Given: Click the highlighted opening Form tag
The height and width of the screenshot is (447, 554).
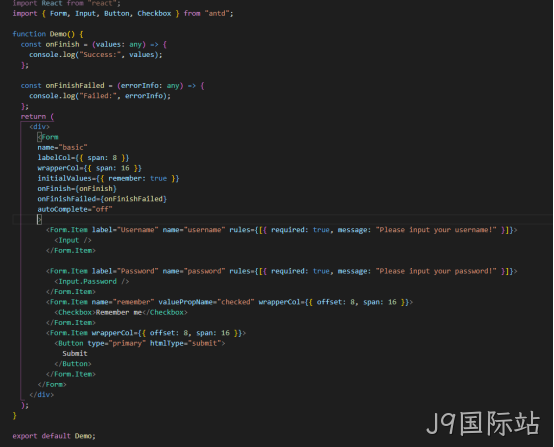Looking at the screenshot, I should pyautogui.click(x=48, y=137).
